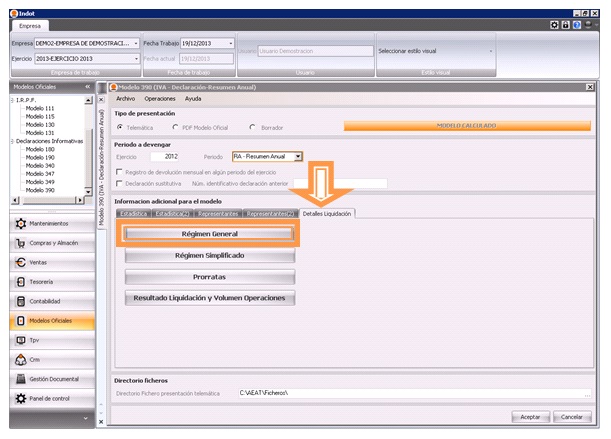
Task: Enable the Declaración sustitutiva checkbox
Action: point(120,183)
